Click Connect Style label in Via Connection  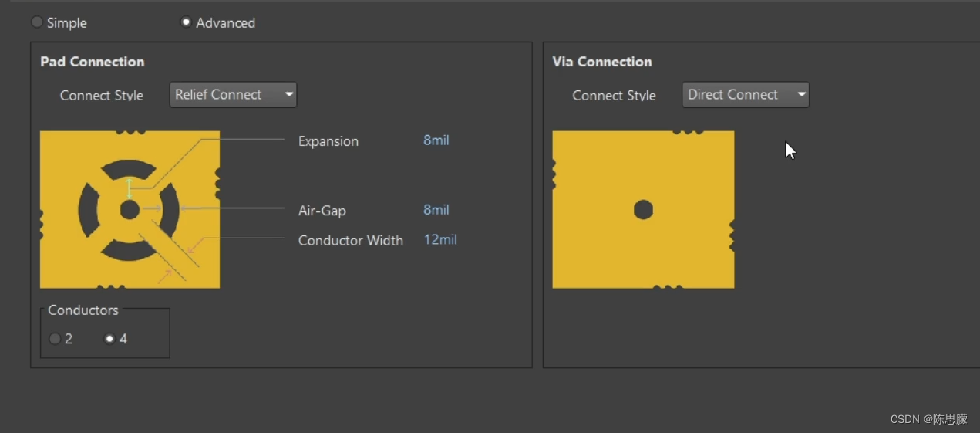(614, 96)
